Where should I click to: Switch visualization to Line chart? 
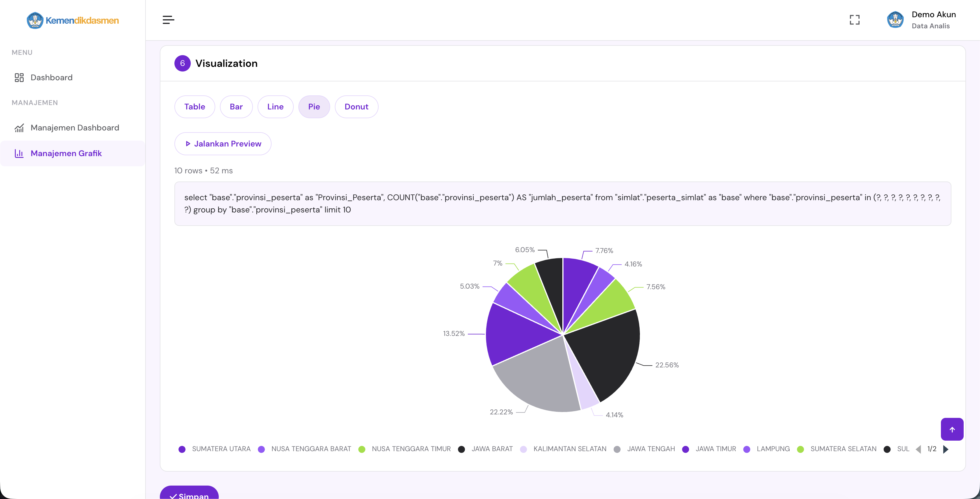click(275, 107)
